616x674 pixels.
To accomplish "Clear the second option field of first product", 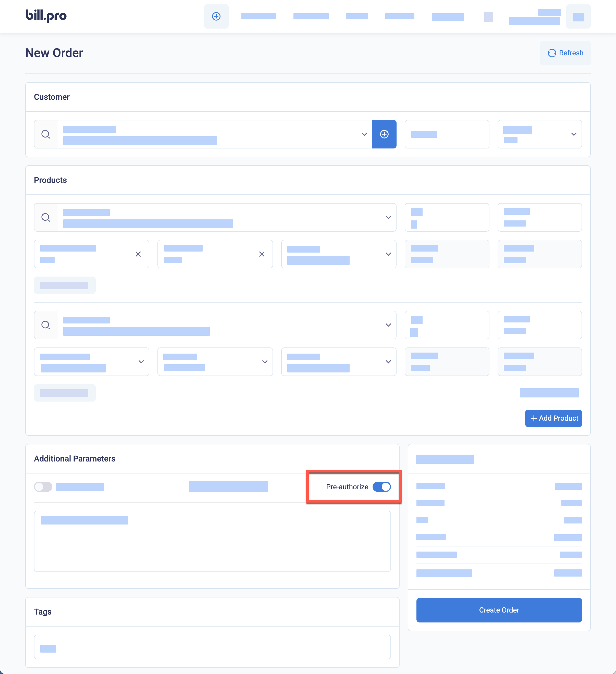I will [x=262, y=254].
